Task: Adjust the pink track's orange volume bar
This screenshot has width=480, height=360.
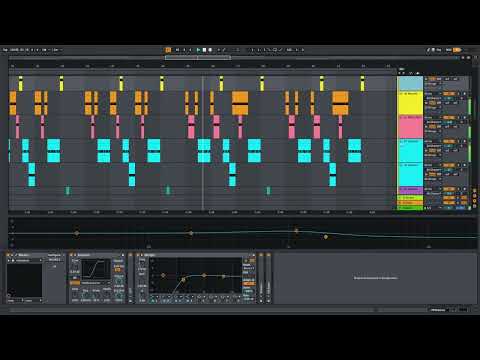Action: point(449,118)
